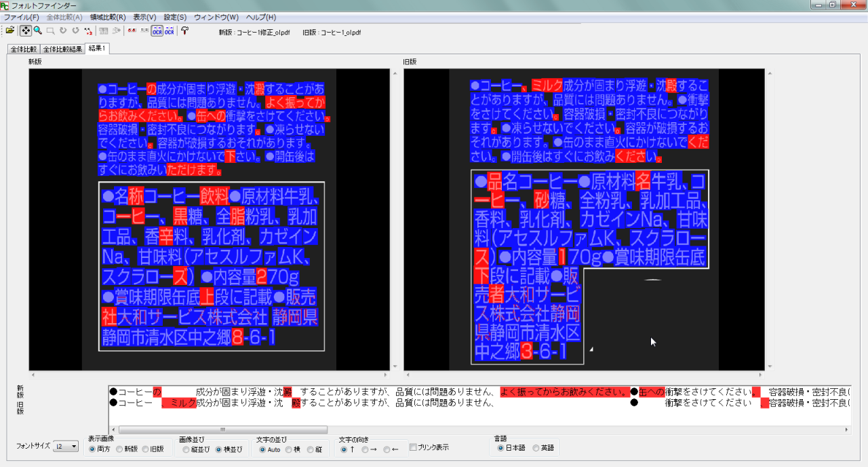Click the red difference highlight icon
This screenshot has height=467, width=868.
(132, 31)
